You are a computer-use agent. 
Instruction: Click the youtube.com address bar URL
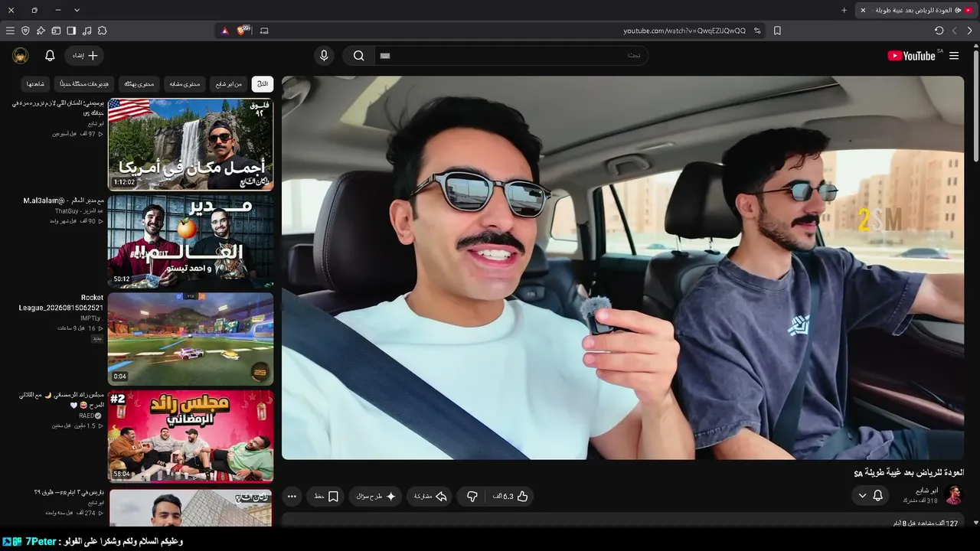click(x=684, y=31)
